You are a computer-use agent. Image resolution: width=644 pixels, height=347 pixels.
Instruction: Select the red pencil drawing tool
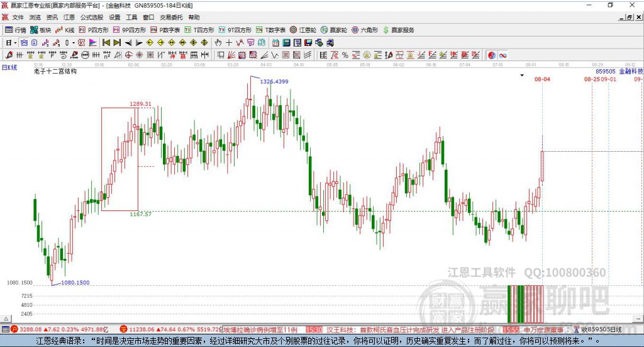point(9,55)
